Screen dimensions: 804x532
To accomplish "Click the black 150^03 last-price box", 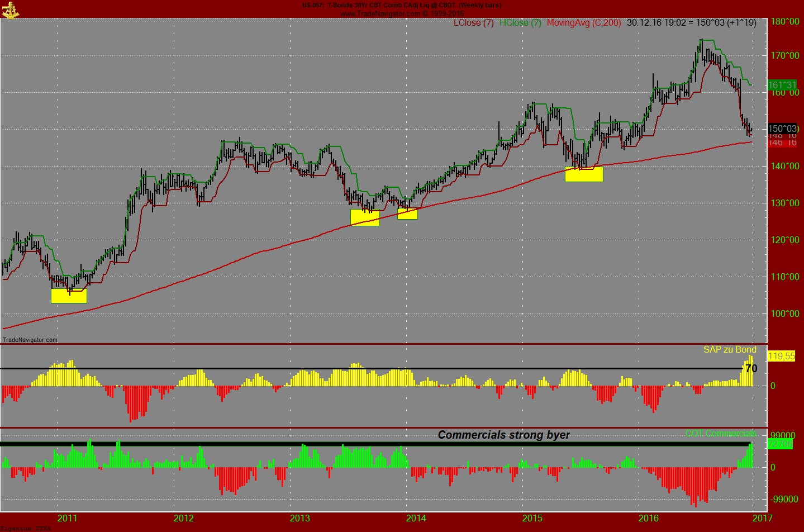I will tap(781, 129).
